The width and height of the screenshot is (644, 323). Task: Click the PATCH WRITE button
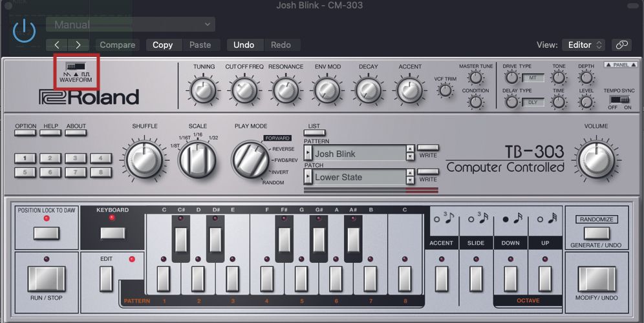(x=428, y=172)
